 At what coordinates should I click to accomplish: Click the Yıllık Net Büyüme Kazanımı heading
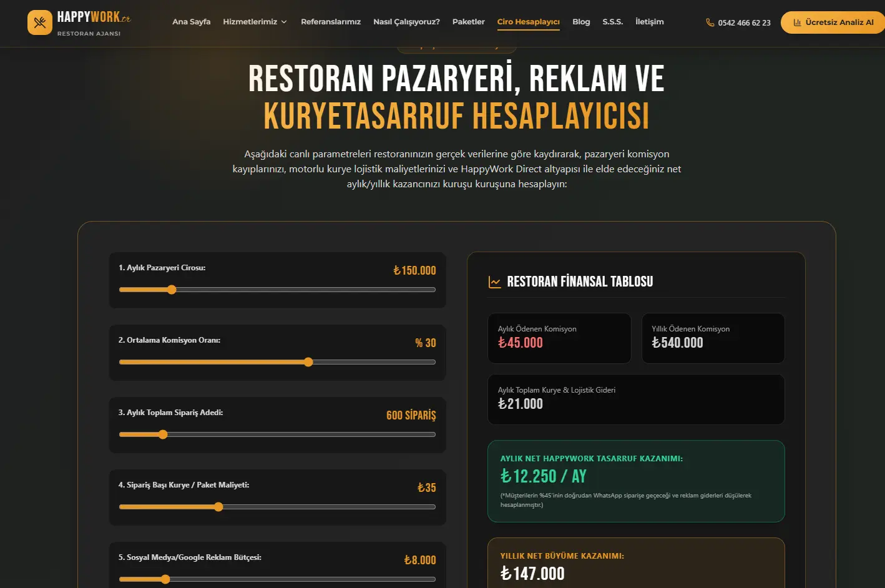562,556
